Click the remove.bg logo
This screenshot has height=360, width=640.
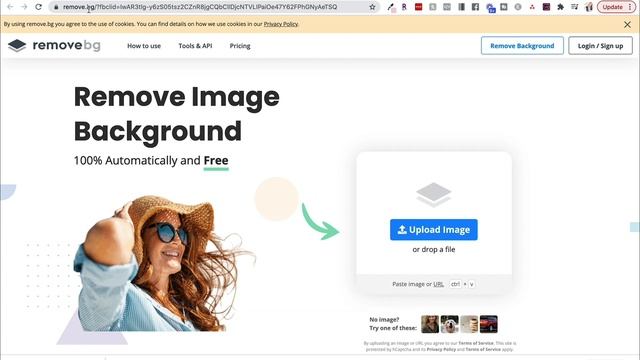(x=54, y=45)
